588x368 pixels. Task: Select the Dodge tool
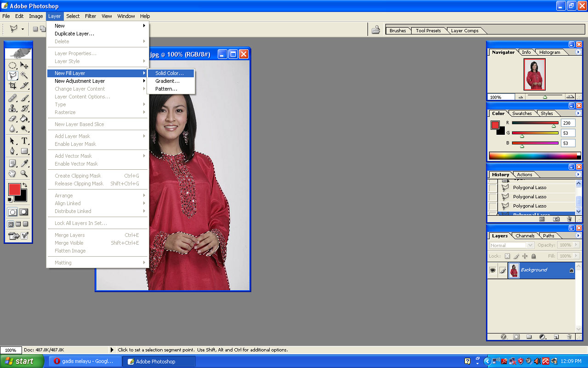(24, 128)
